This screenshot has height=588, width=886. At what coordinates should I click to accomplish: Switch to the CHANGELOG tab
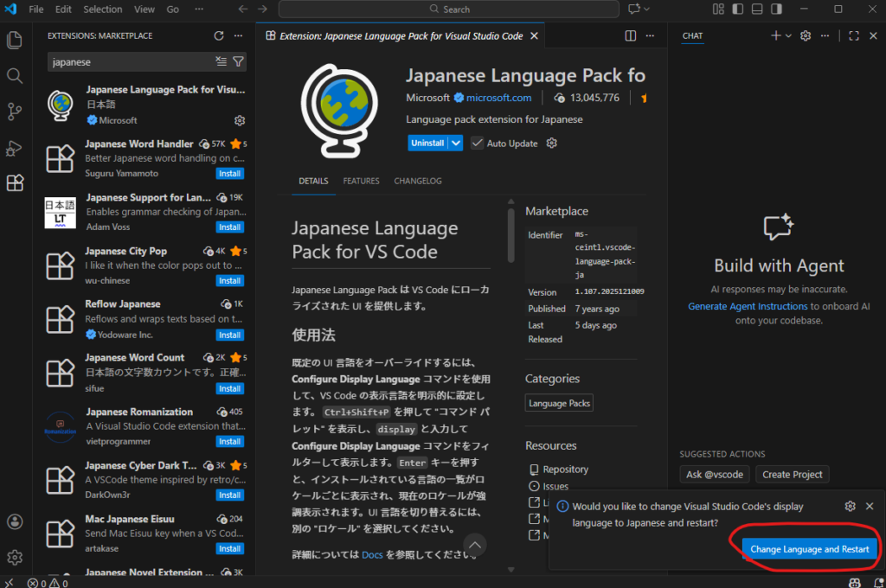[418, 181]
